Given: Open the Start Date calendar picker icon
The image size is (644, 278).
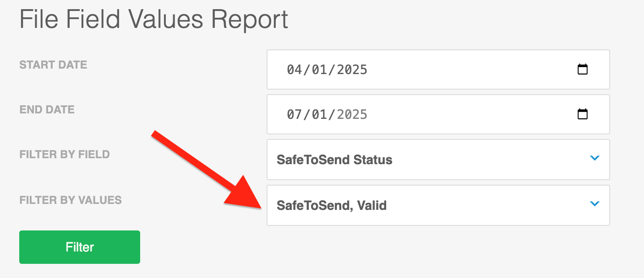Looking at the screenshot, I should point(582,69).
